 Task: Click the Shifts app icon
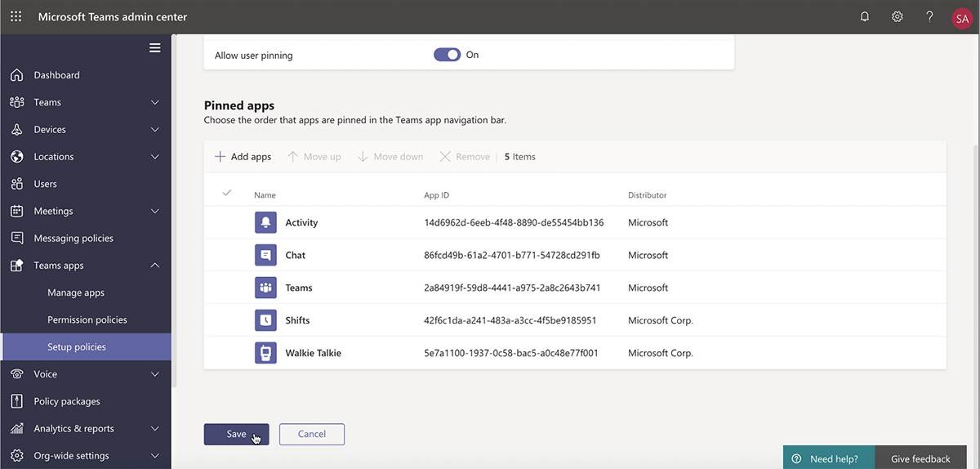265,320
